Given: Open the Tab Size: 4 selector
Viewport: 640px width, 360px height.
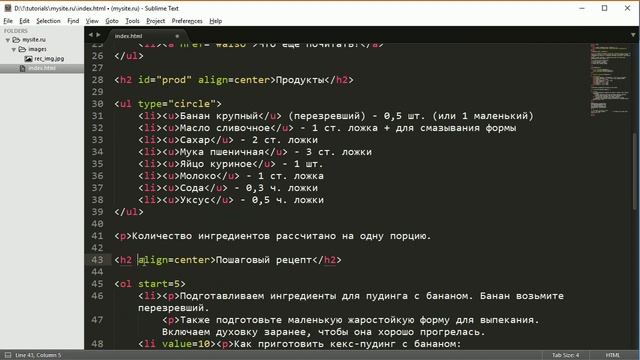Looking at the screenshot, I should click(565, 355).
